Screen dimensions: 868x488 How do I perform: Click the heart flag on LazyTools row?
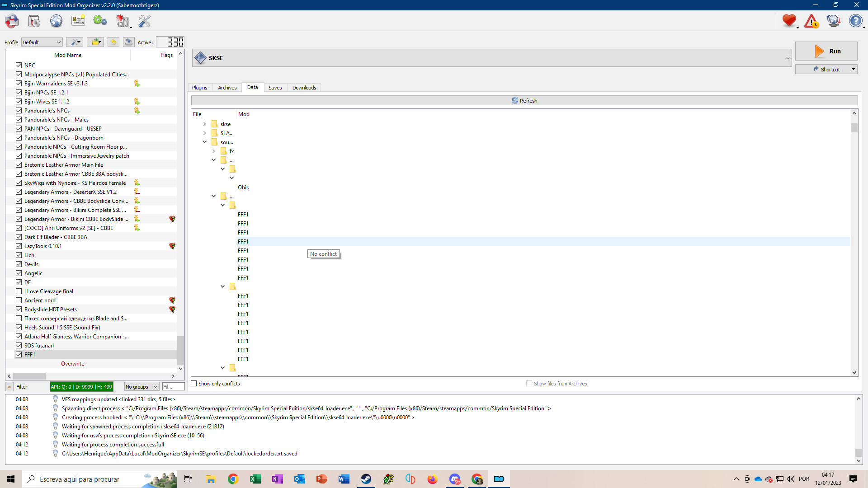172,246
